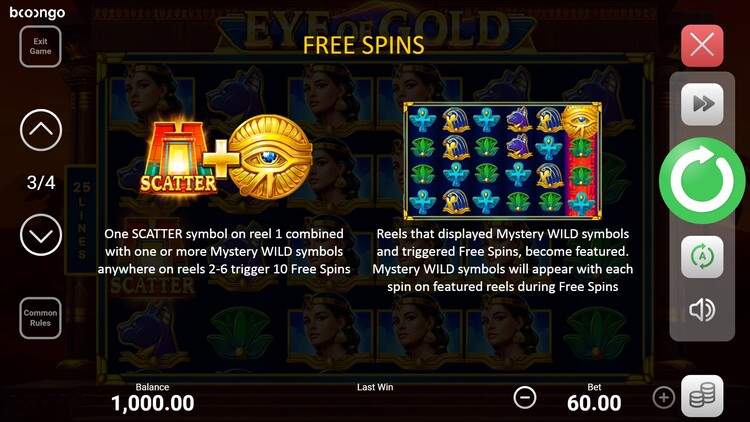Exit the game

coord(40,46)
